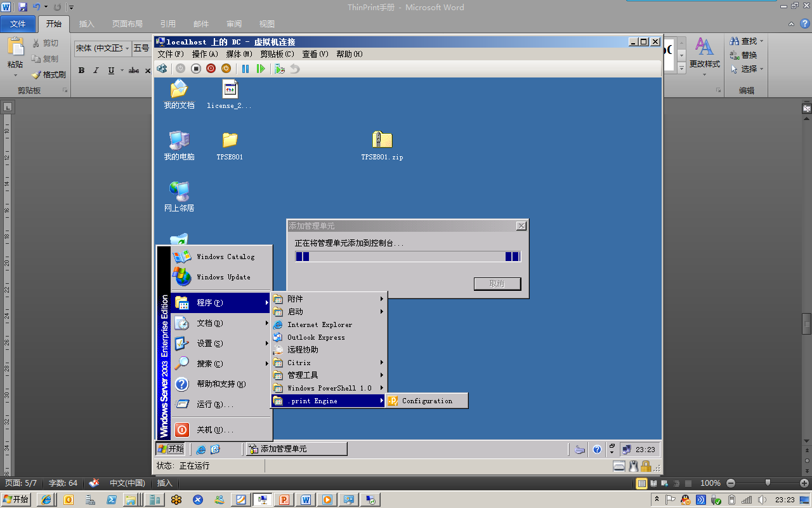The image size is (812, 508).
Task: Toggle strikethrough (abc) in Word
Action: pos(134,70)
